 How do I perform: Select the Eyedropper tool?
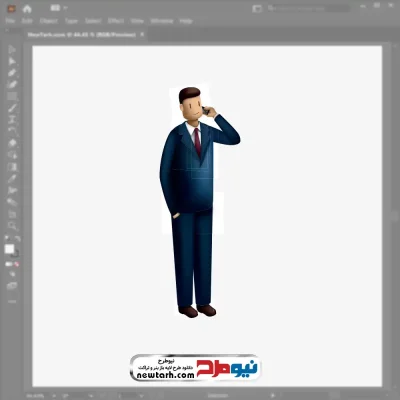[x=12, y=179]
